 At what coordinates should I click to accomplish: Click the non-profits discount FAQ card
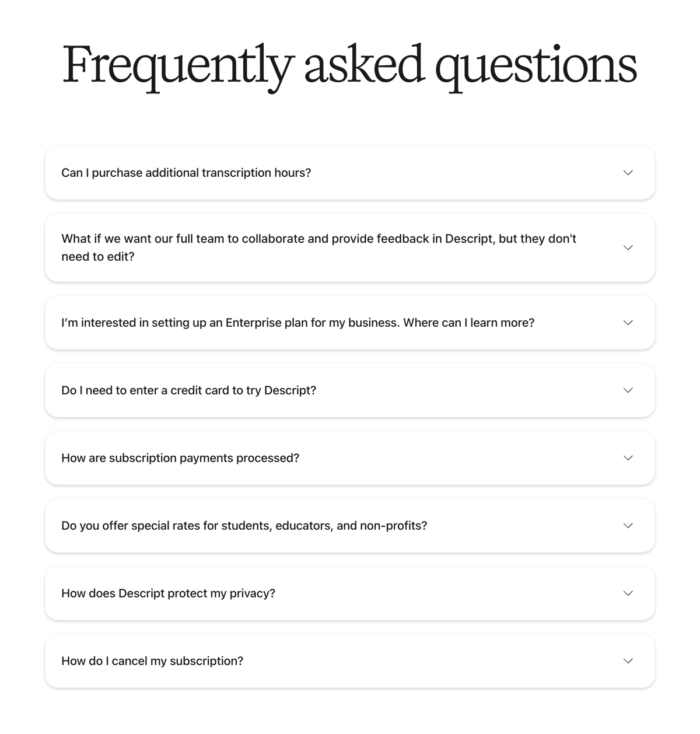pyautogui.click(x=349, y=525)
